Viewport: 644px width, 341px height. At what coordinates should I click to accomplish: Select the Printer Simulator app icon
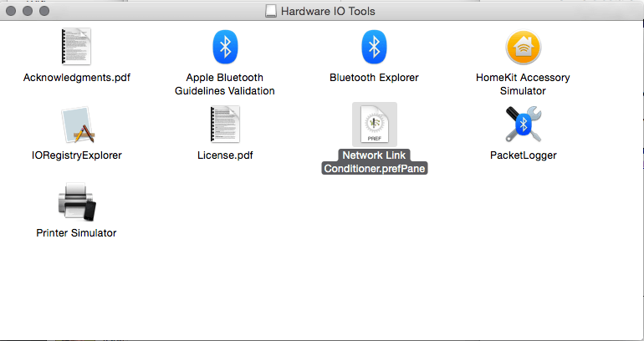click(76, 202)
